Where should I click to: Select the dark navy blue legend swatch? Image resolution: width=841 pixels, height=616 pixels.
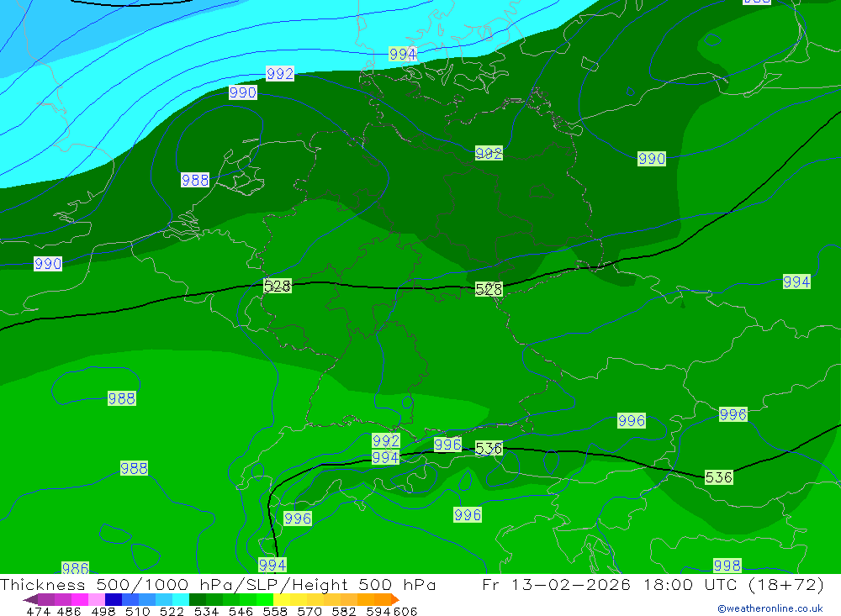(x=113, y=599)
